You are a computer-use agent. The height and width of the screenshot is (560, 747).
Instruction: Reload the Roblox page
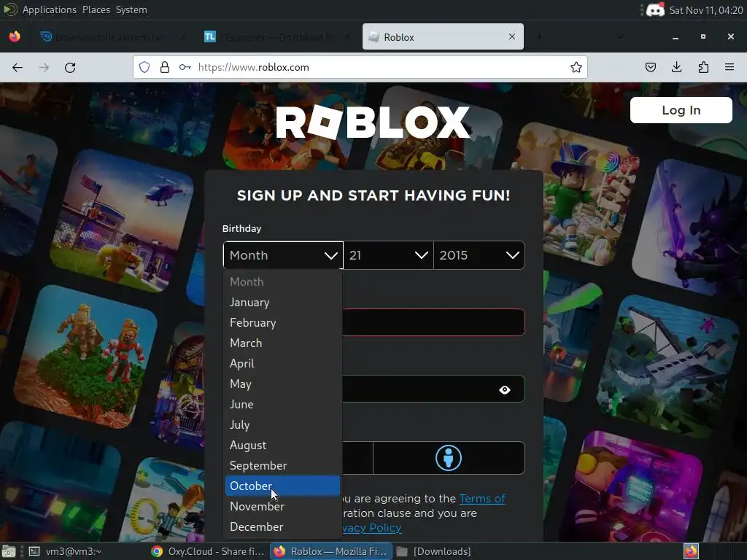70,68
